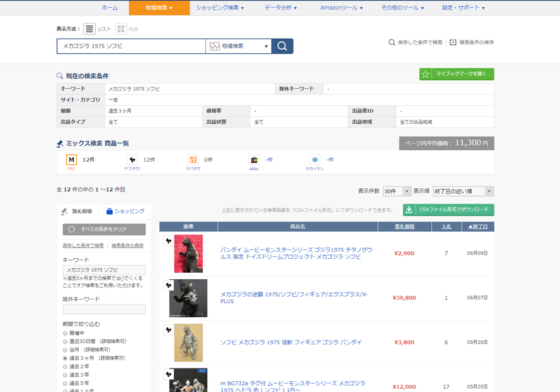The height and width of the screenshot is (392, 560).
Task: Click shopping bag icon on ショッピング tab
Action: tap(110, 211)
